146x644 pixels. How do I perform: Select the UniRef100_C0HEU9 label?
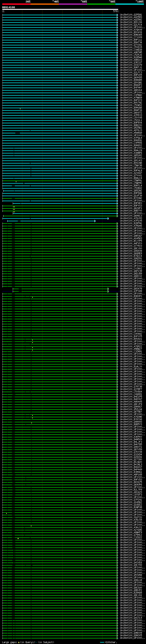pyautogui.click(x=131, y=50)
